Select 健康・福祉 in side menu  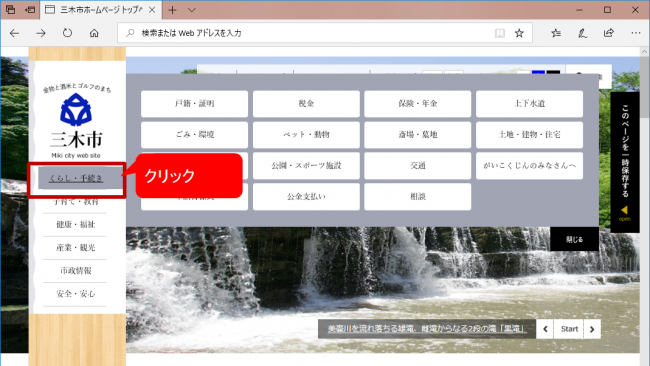point(75,225)
